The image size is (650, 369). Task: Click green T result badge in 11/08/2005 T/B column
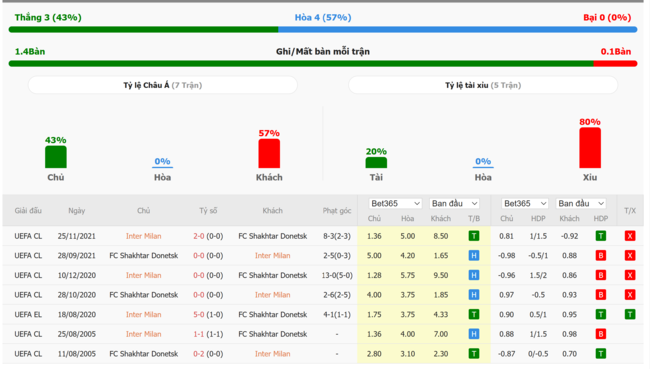pyautogui.click(x=474, y=354)
